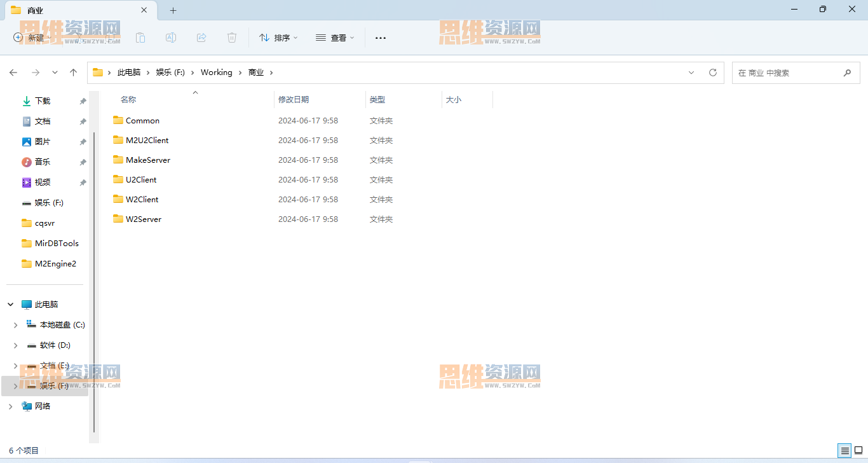Open 下载 in quick access
The height and width of the screenshot is (463, 868).
[43, 101]
